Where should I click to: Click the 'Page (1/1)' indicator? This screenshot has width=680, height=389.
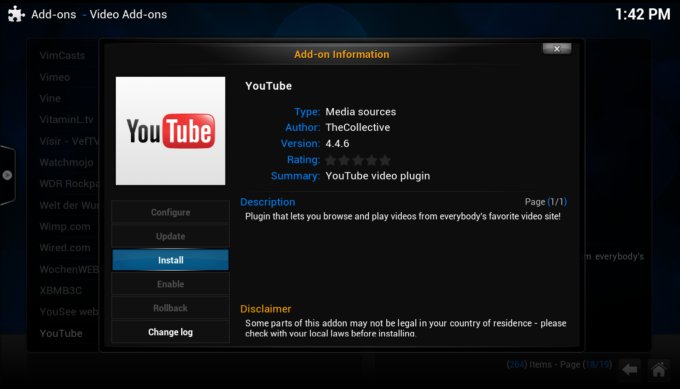pos(546,202)
